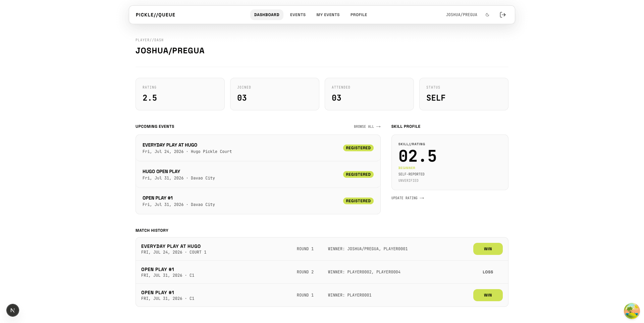Click the Rating 2.5 stat card
Viewport: 644px width, 323px height.
180,94
